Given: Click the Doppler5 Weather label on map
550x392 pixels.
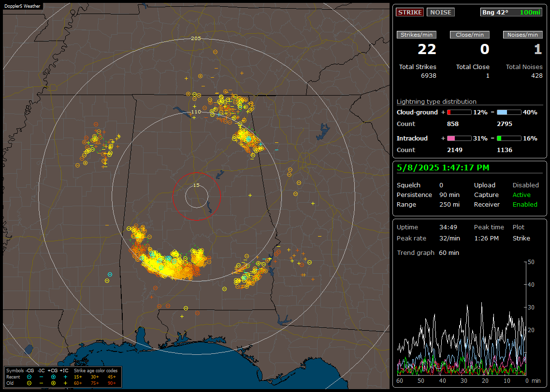Looking at the screenshot, I should [x=22, y=6].
